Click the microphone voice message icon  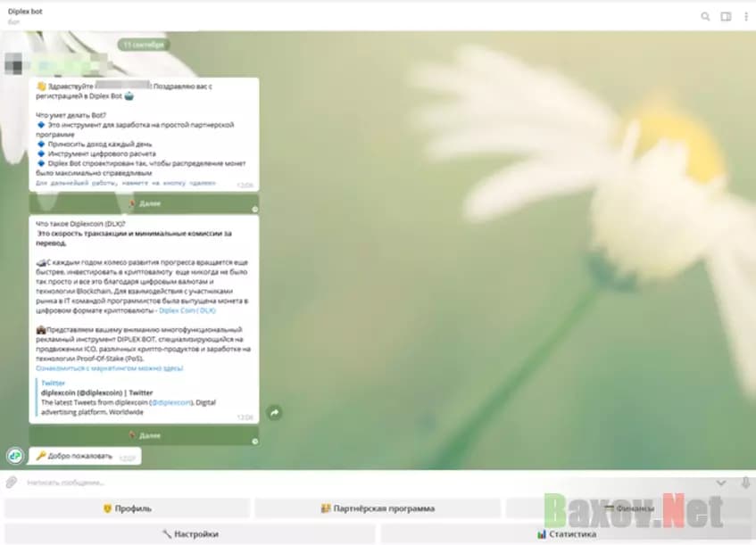pyautogui.click(x=746, y=483)
